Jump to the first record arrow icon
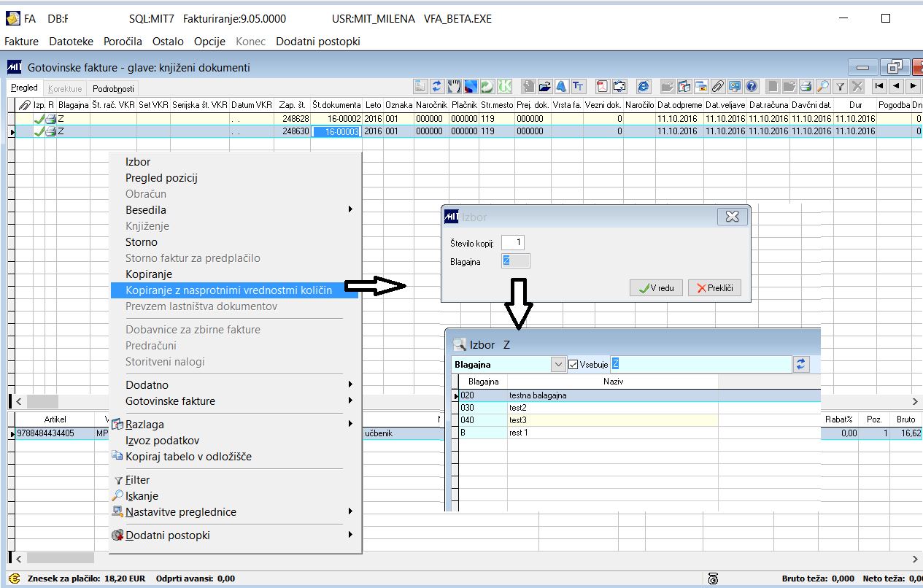The image size is (923, 588). (x=879, y=86)
